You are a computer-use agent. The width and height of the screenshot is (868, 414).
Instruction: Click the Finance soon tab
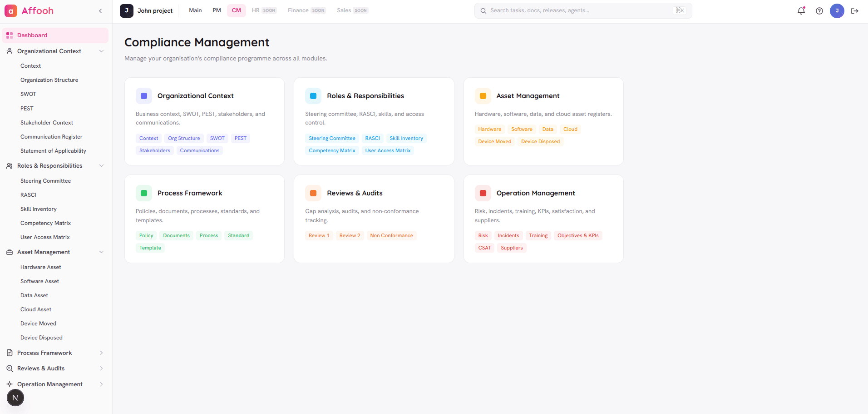[x=306, y=10]
